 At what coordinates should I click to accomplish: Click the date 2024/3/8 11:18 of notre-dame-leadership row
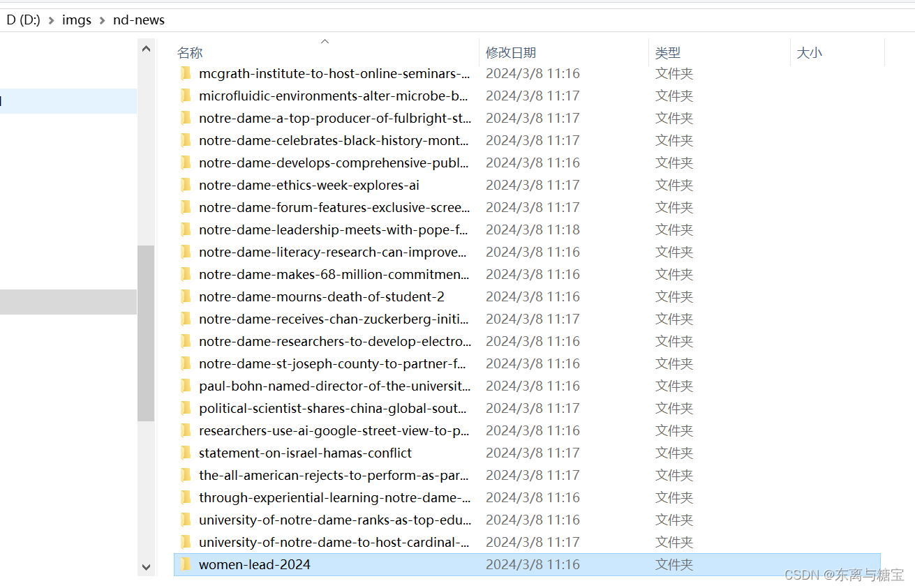pyautogui.click(x=533, y=229)
